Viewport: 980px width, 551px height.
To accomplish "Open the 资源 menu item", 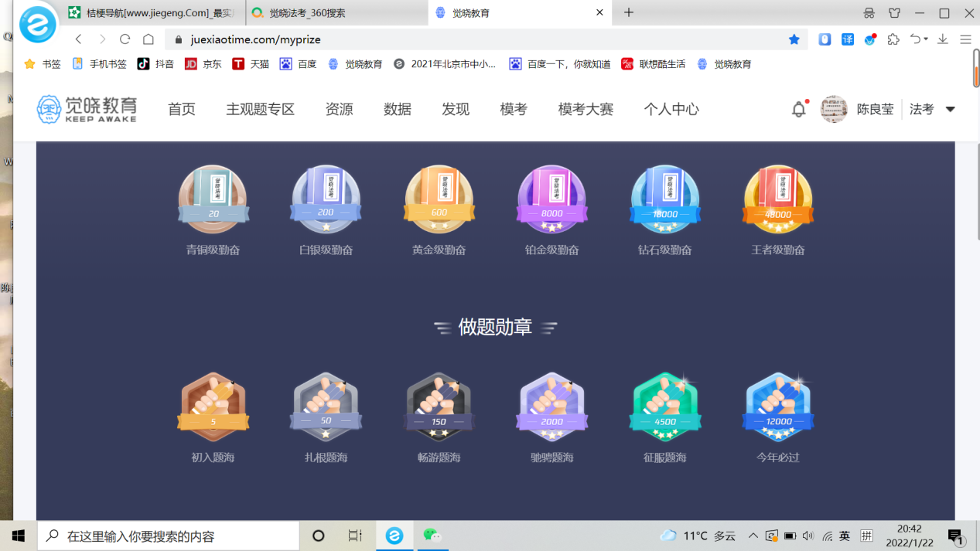I will coord(340,109).
